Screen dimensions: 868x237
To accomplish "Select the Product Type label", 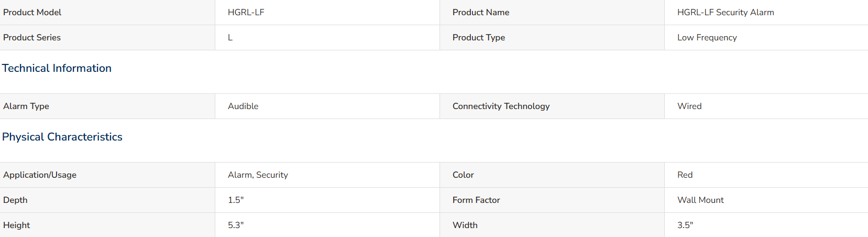I will pyautogui.click(x=479, y=37).
